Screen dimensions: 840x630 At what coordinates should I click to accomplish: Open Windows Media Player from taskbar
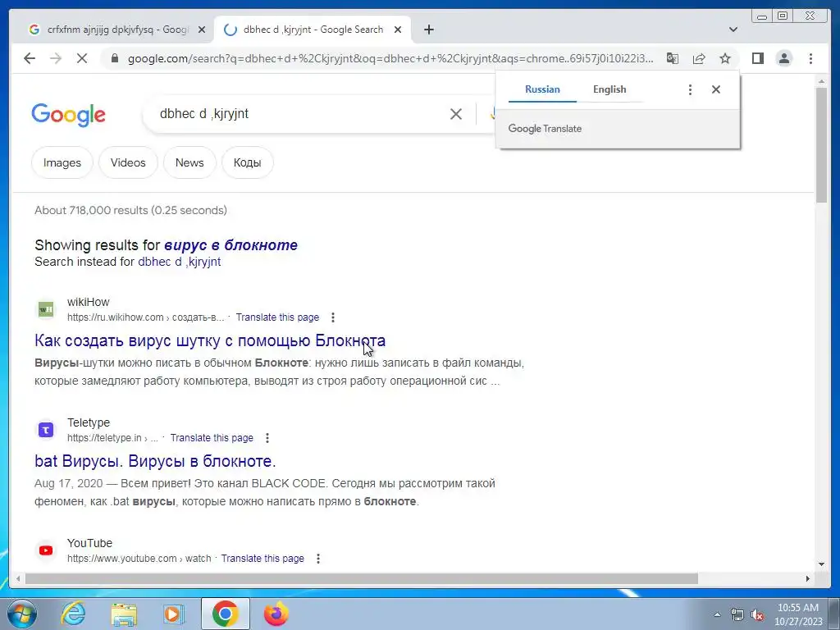[174, 614]
